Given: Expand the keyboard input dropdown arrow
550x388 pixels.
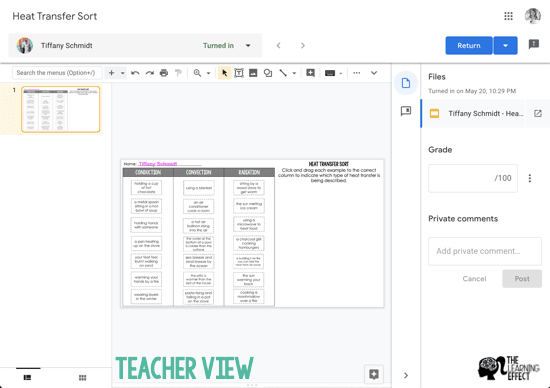Looking at the screenshot, I should pyautogui.click(x=340, y=73).
